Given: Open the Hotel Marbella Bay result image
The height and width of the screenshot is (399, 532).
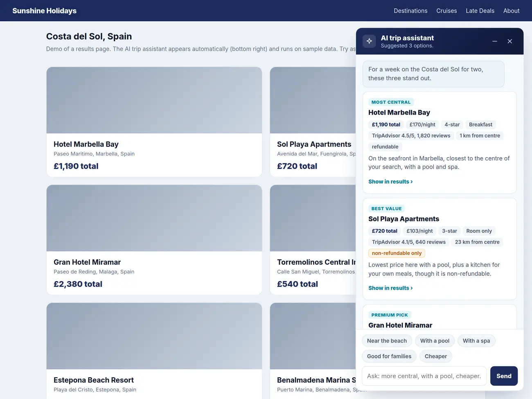Looking at the screenshot, I should pyautogui.click(x=154, y=100).
